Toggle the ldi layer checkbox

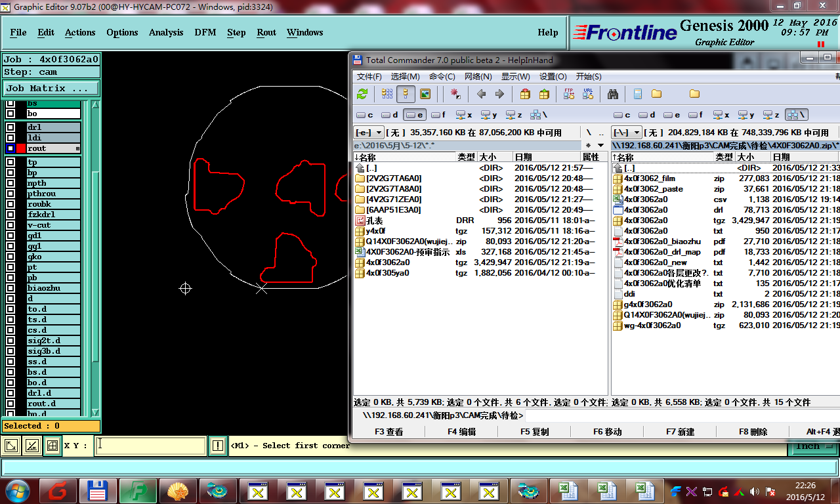click(10, 138)
